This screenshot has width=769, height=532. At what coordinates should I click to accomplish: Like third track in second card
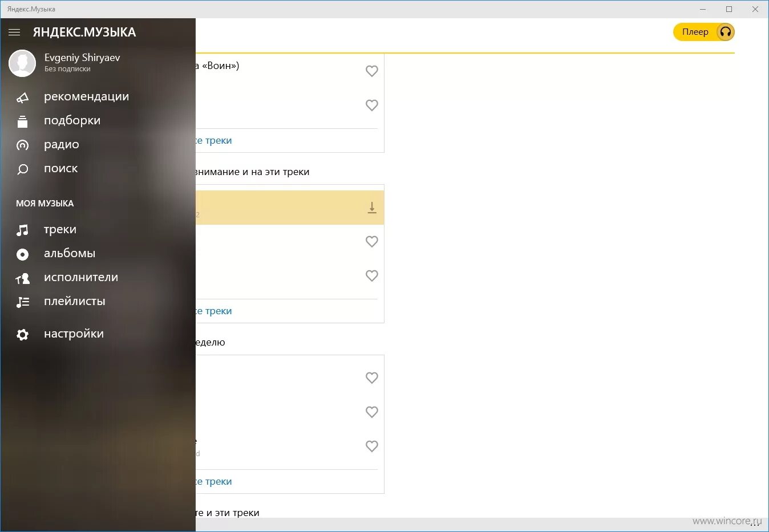(x=372, y=276)
